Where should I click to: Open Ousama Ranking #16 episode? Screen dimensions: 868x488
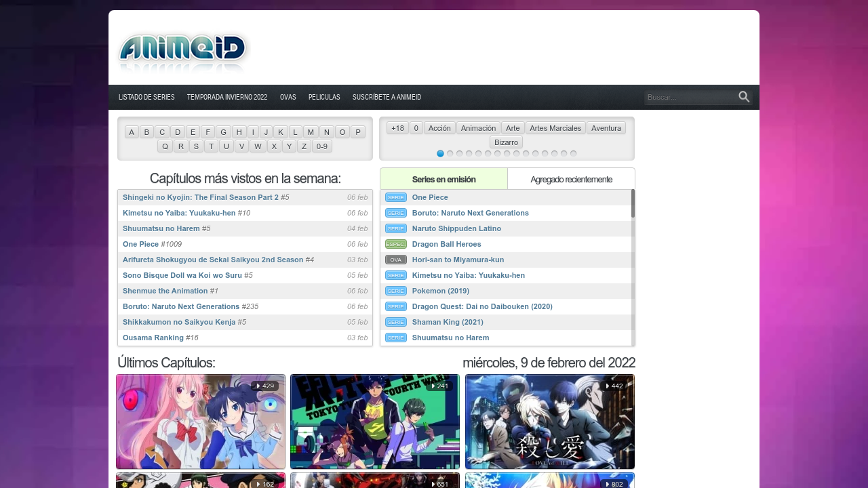tap(161, 338)
